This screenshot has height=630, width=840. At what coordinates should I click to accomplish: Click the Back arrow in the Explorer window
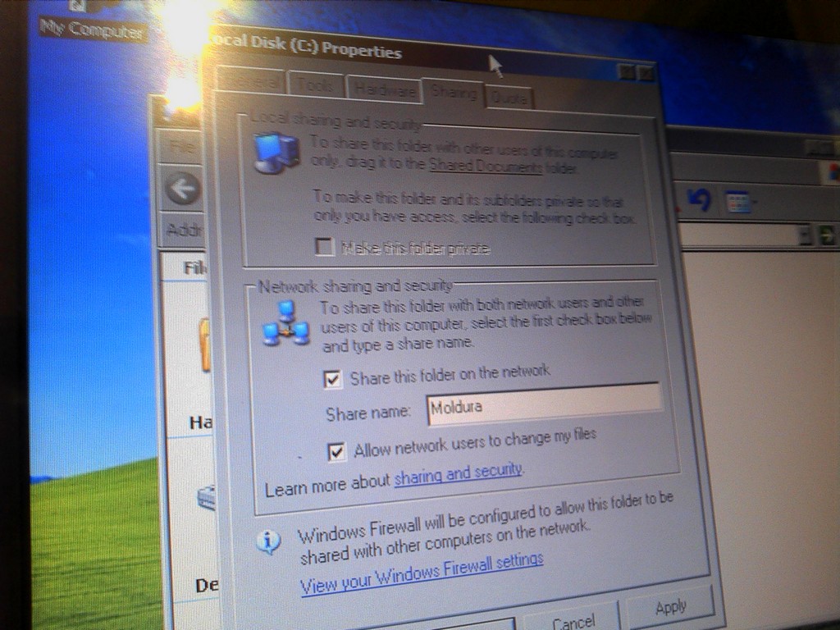click(183, 189)
